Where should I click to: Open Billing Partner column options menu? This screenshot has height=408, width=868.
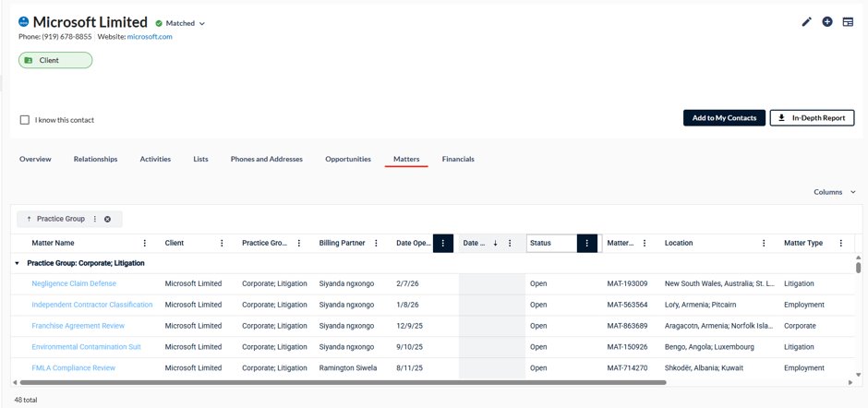pos(377,243)
